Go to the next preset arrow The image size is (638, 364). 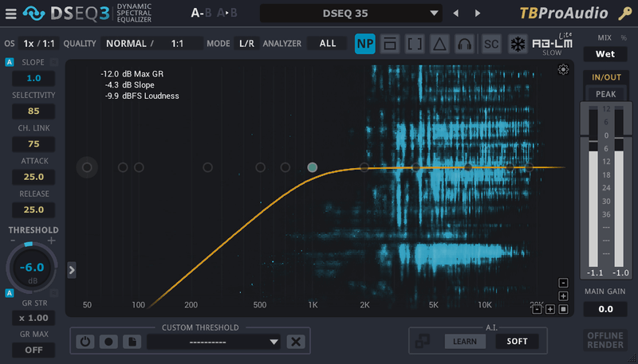[x=478, y=14]
